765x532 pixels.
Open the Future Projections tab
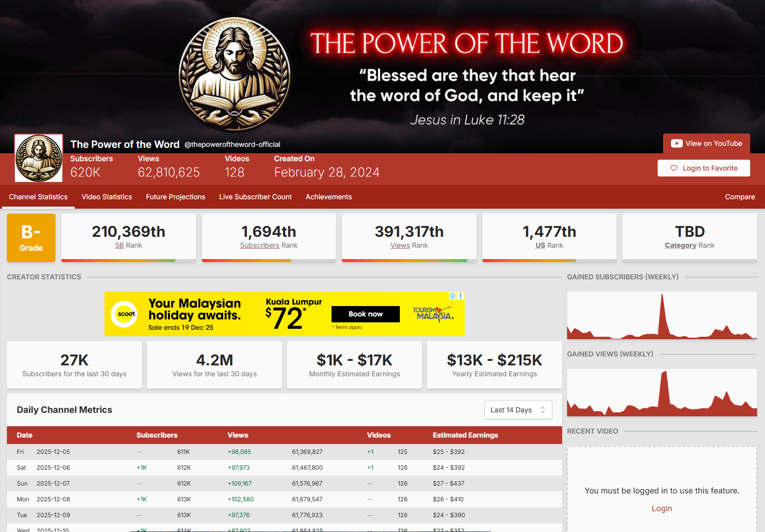pyautogui.click(x=175, y=197)
